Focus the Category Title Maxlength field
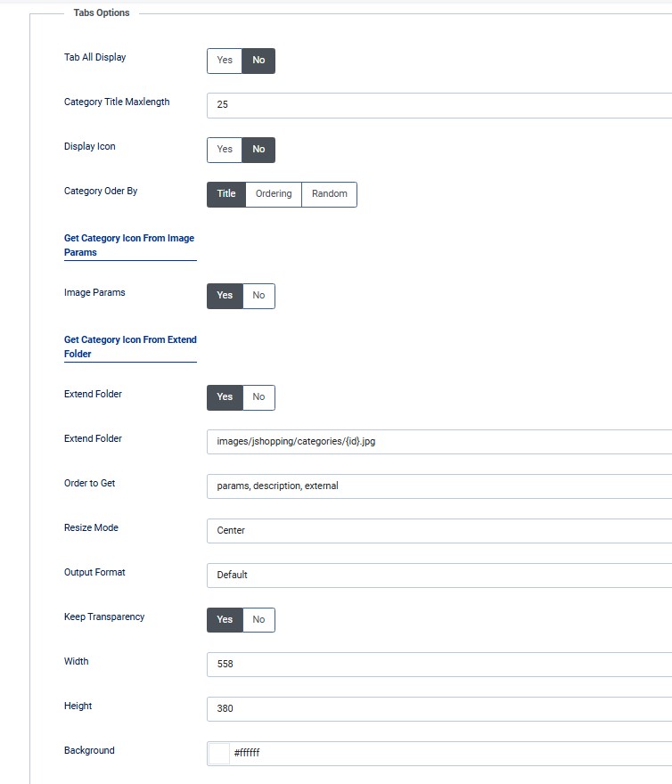 [x=438, y=105]
